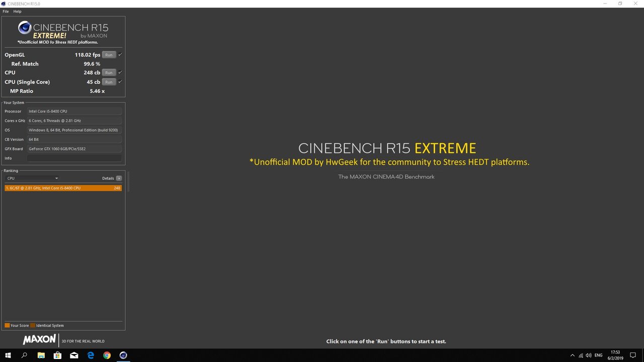Click the Ref. Match 99.6 % value
The width and height of the screenshot is (644, 362).
92,64
